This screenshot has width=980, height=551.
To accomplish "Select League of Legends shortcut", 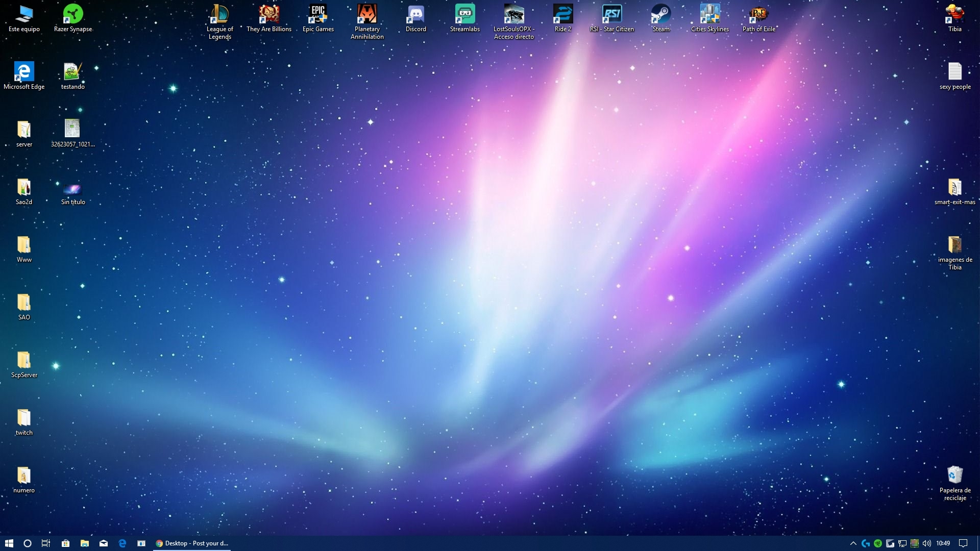I will click(x=219, y=22).
